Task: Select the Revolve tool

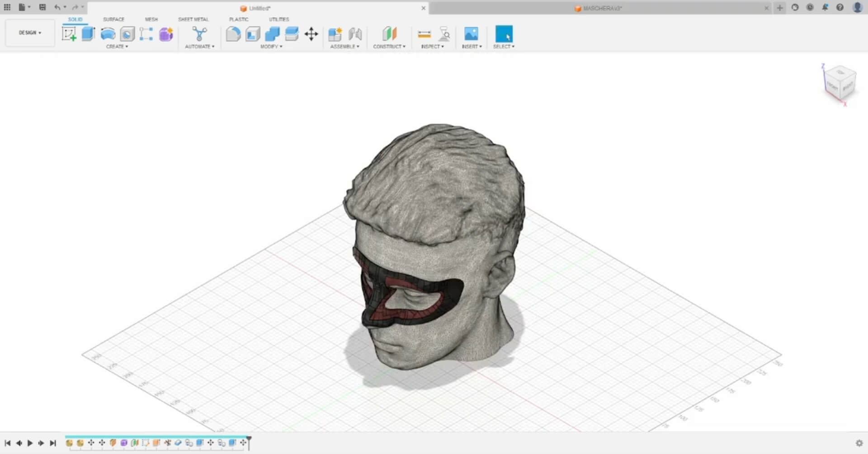Action: (x=108, y=34)
